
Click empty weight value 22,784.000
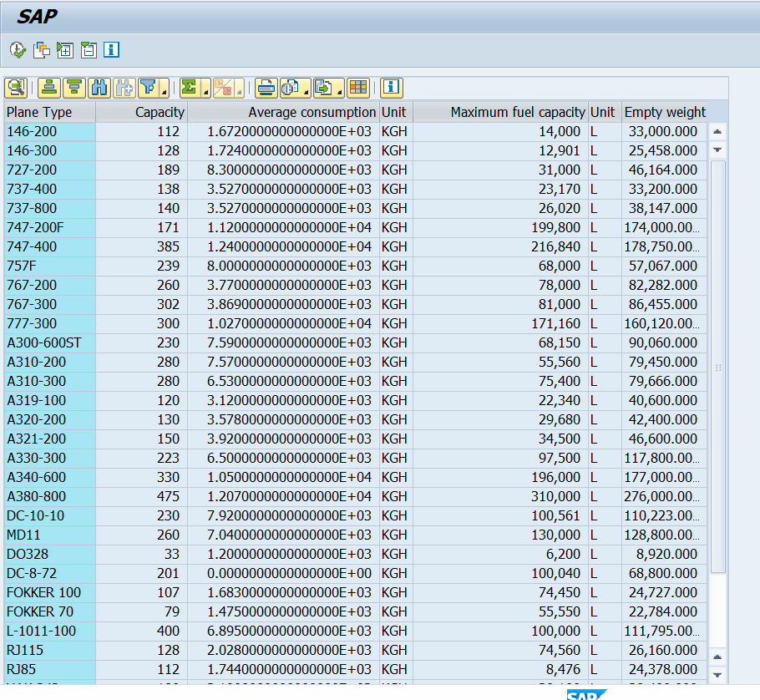tap(662, 611)
